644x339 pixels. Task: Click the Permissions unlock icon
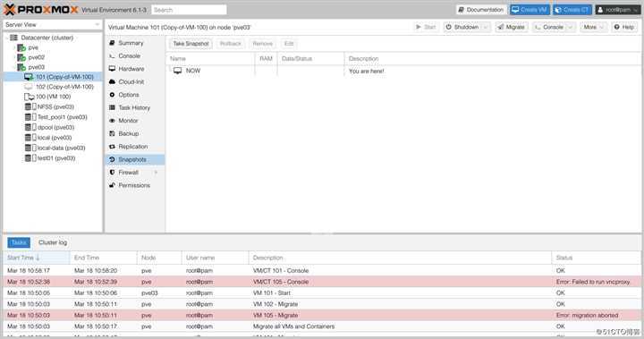(112, 185)
